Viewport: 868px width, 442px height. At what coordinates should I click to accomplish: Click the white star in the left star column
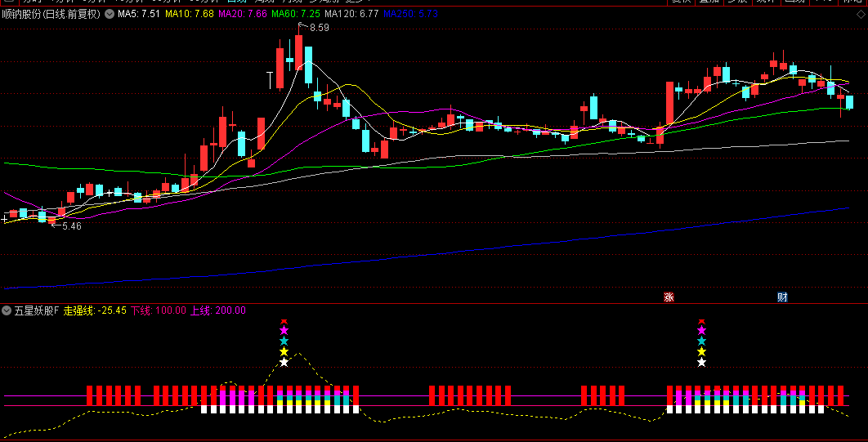tap(284, 362)
